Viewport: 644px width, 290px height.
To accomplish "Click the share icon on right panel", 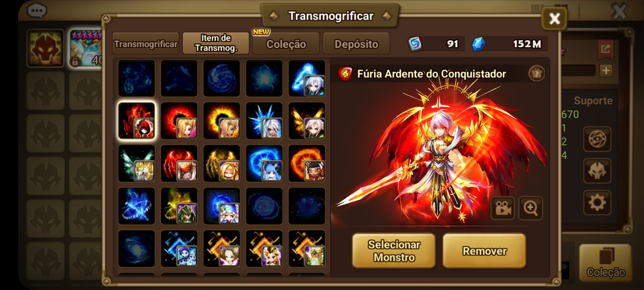I will pos(606,49).
